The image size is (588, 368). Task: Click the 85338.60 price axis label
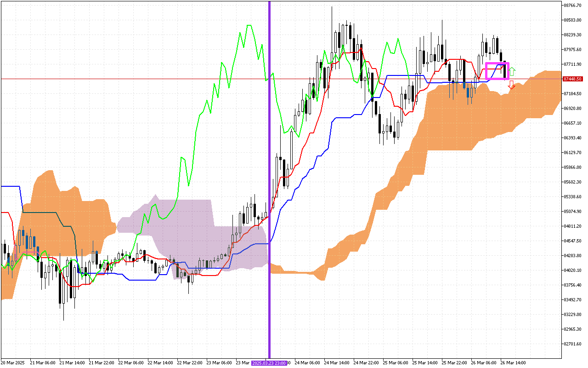pyautogui.click(x=572, y=197)
